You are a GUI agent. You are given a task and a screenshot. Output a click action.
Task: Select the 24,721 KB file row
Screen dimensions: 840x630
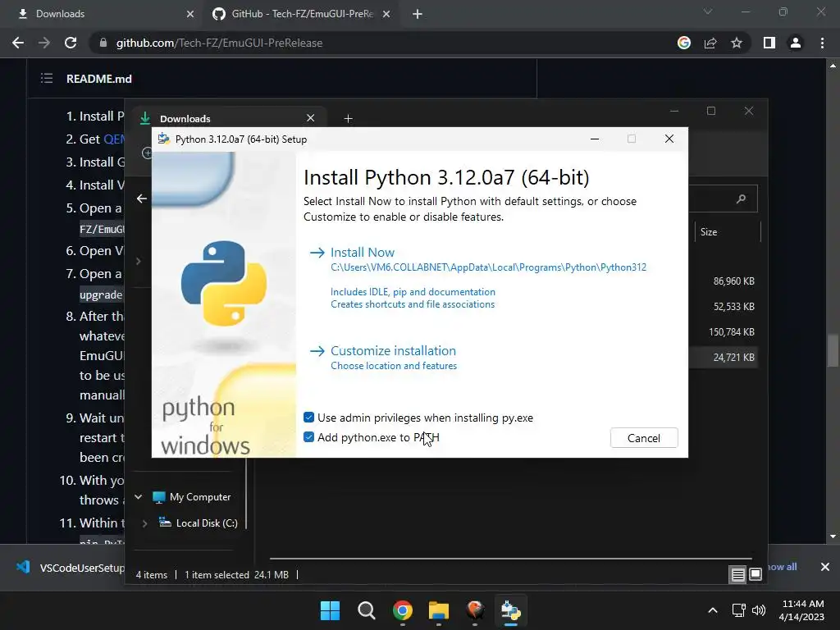724,358
